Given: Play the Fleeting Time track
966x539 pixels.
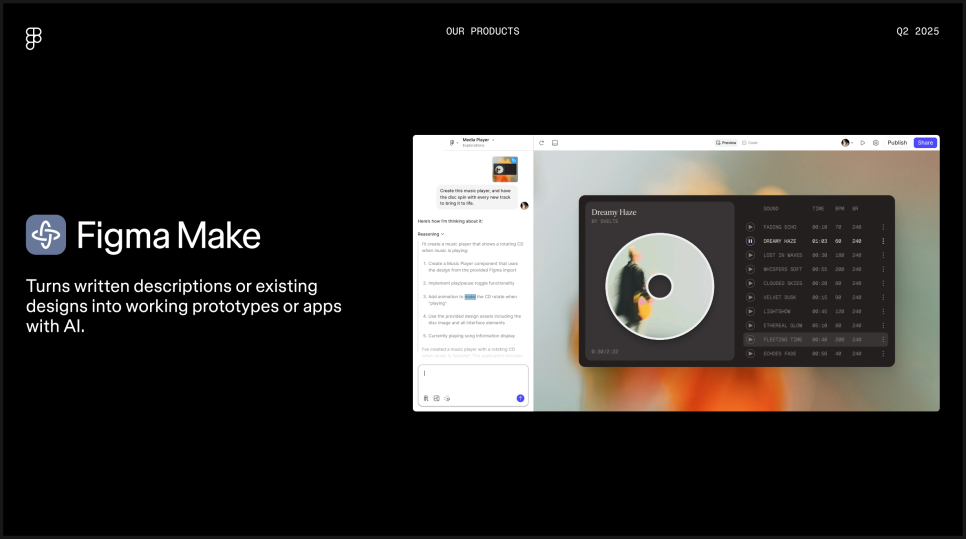Looking at the screenshot, I should [x=750, y=339].
